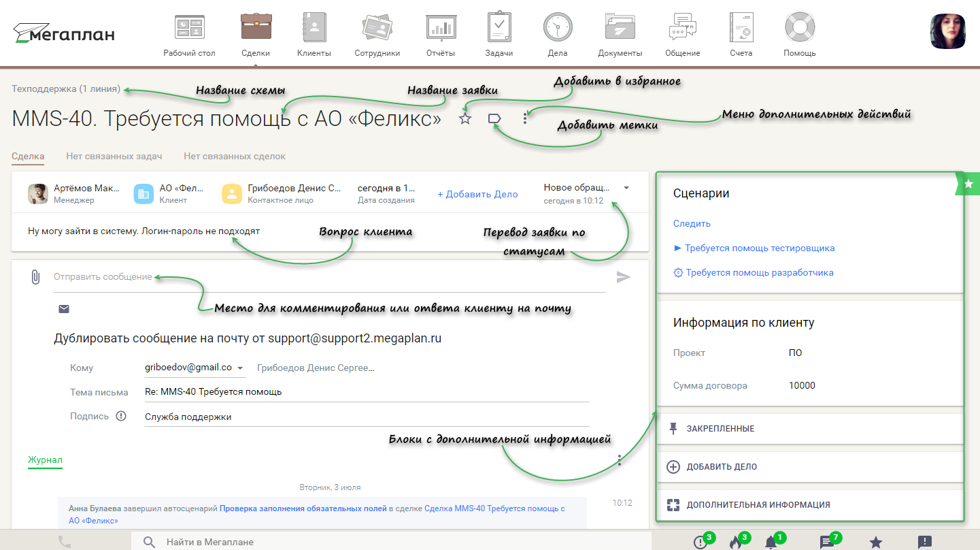Open Рабочий стол from top navigation

[189, 34]
